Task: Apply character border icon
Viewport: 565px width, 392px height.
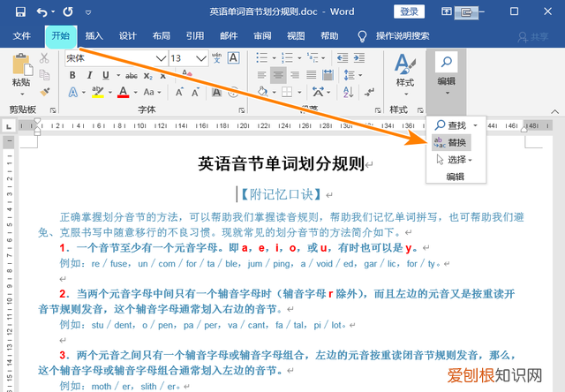Action: coord(233,58)
